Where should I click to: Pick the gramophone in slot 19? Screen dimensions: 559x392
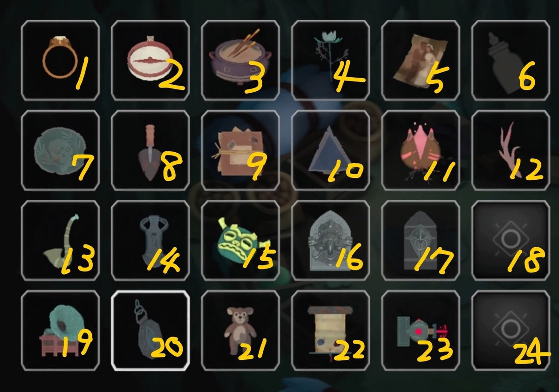pyautogui.click(x=61, y=330)
